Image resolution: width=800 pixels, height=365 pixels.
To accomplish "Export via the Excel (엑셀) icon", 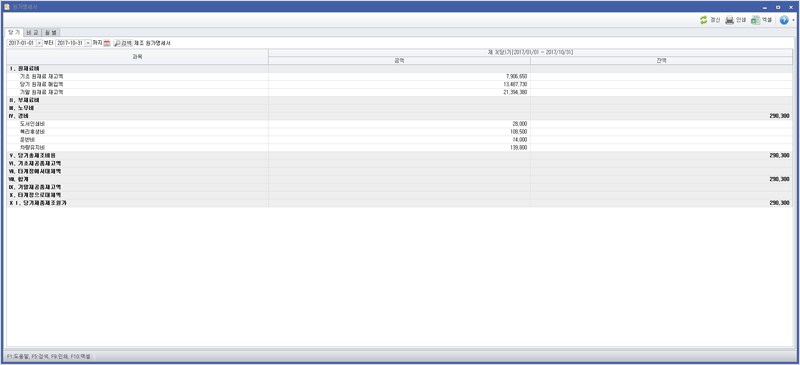I will coord(756,20).
